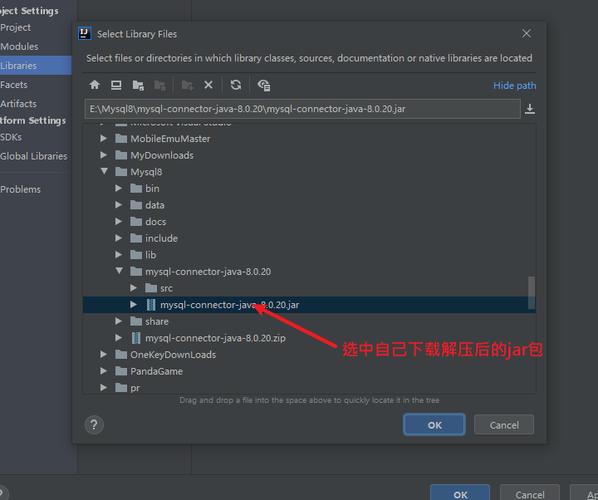Open recent paths history arrow icon
The height and width of the screenshot is (500, 598).
[529, 109]
